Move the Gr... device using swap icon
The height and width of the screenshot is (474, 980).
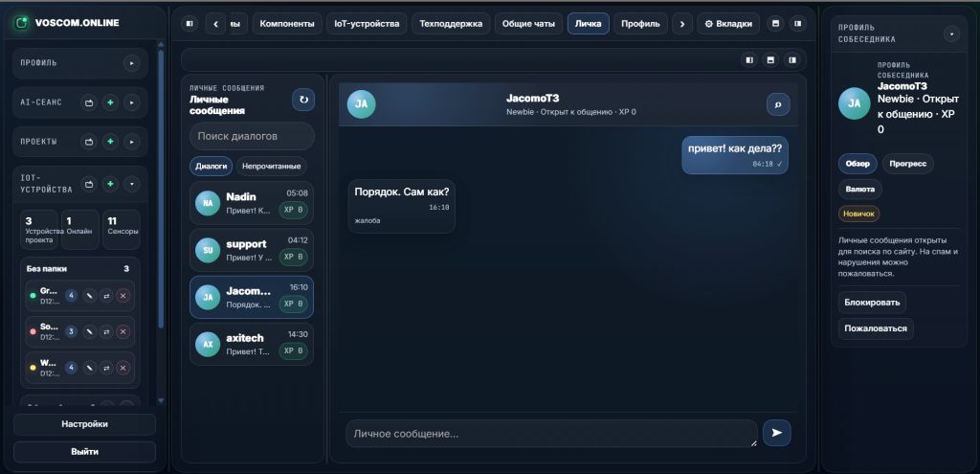(106, 295)
